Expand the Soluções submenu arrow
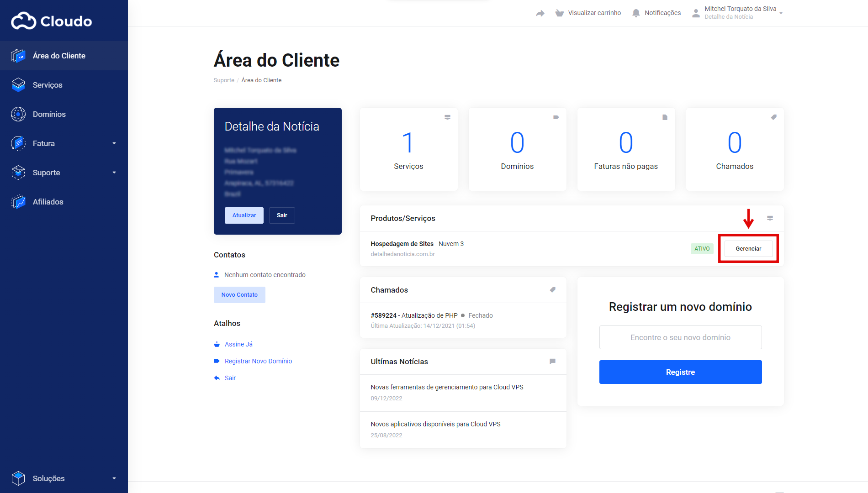Viewport: 868px width, 493px height. point(114,478)
